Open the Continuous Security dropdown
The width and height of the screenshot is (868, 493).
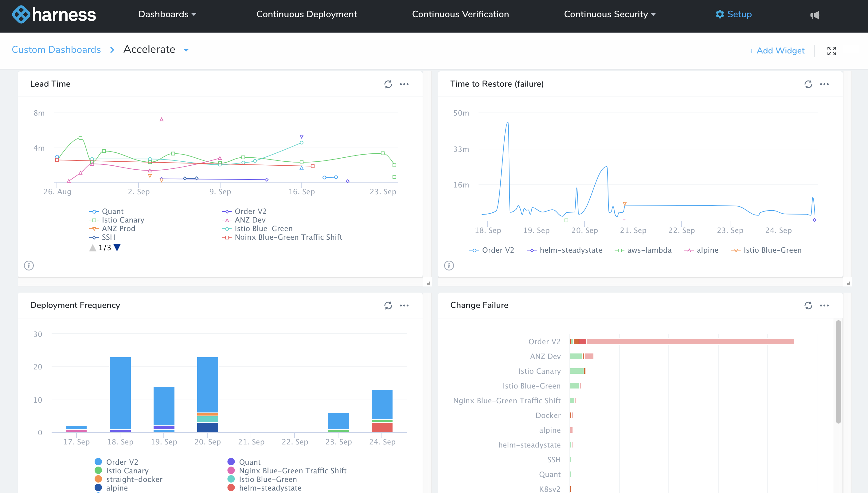click(x=610, y=14)
